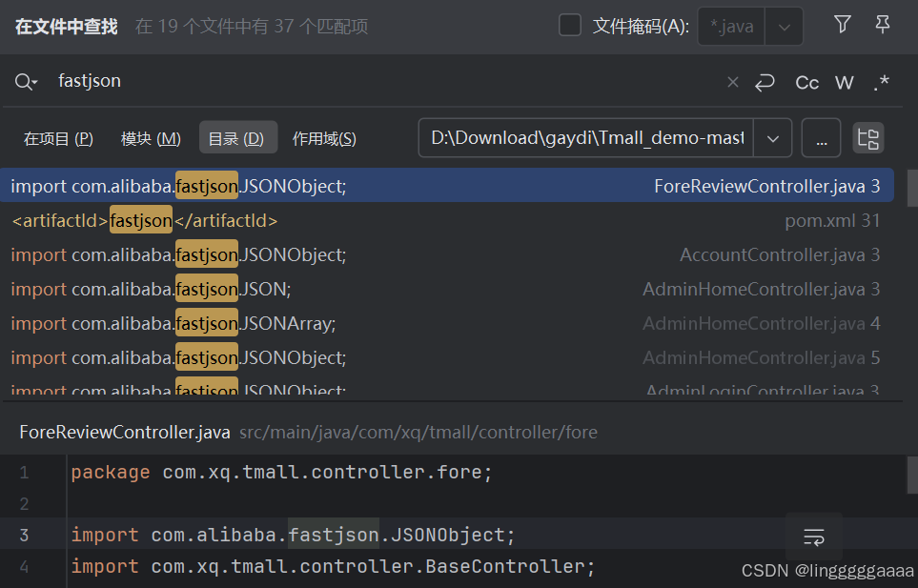
Task: Select the Directory scope tab
Action: click(x=237, y=137)
